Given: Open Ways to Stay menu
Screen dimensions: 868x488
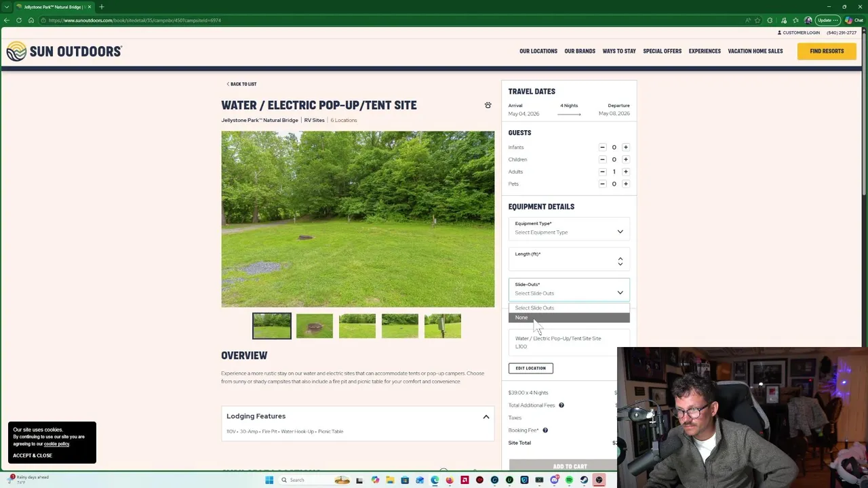Looking at the screenshot, I should [x=619, y=51].
